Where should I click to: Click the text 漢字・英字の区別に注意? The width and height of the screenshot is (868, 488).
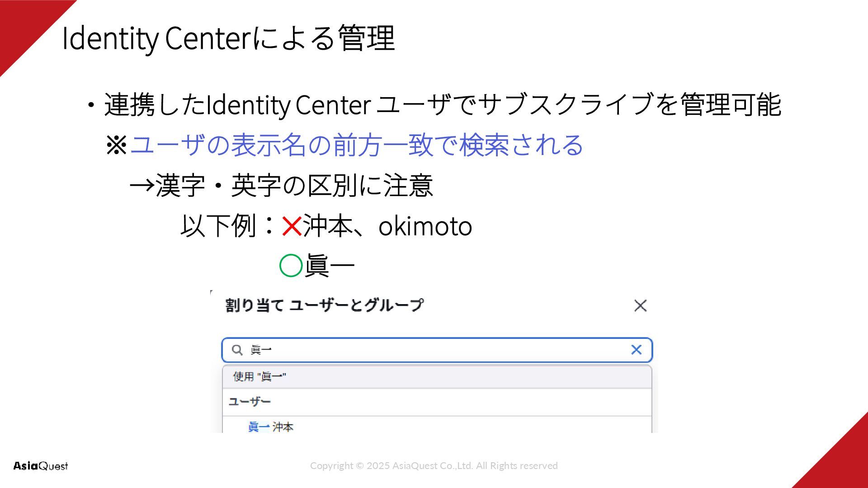(294, 185)
